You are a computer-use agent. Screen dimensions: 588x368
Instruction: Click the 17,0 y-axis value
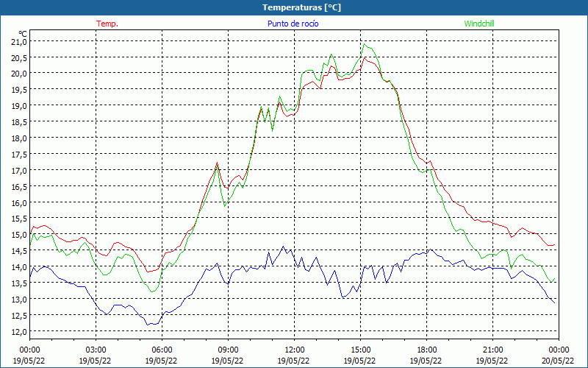(x=19, y=171)
